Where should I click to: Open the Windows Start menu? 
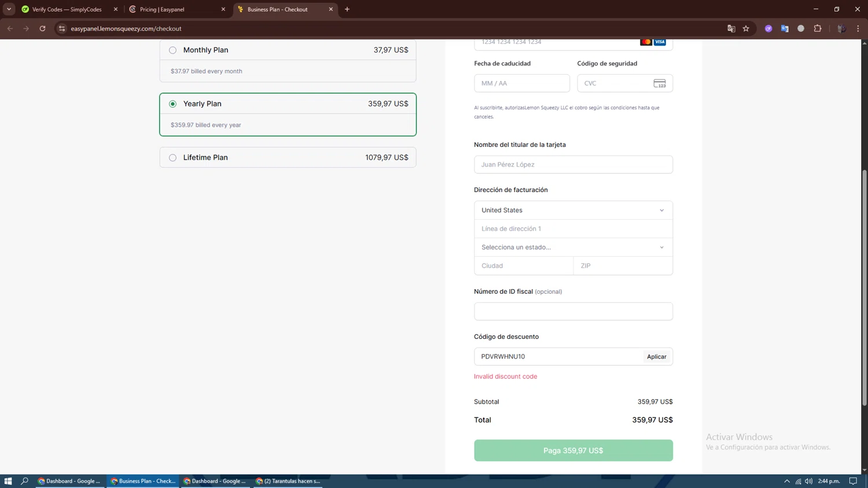tap(8, 481)
